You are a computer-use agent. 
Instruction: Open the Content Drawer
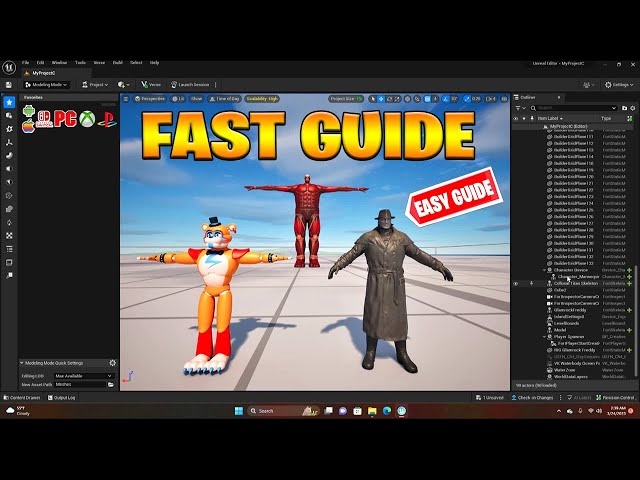[22, 398]
